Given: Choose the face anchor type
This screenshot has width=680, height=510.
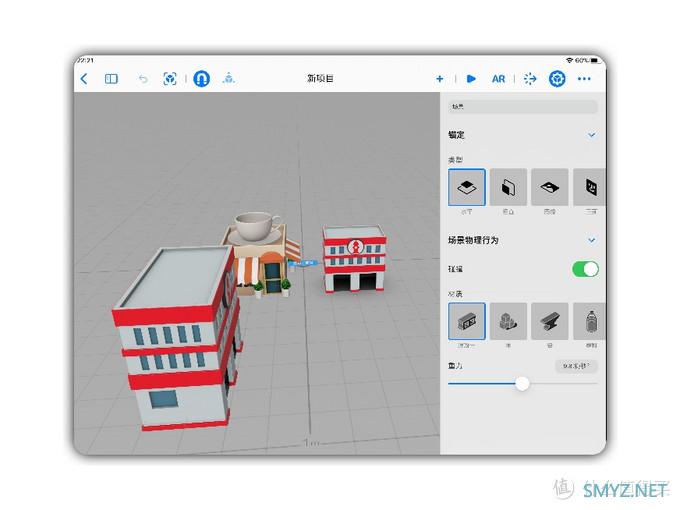Looking at the screenshot, I should (589, 187).
